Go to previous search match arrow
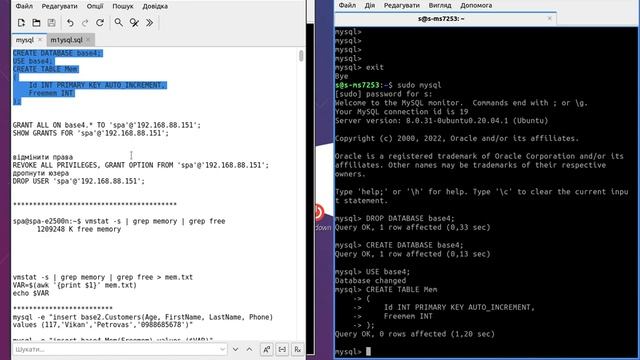Screen dimensions: 640x360 (x=249, y=349)
